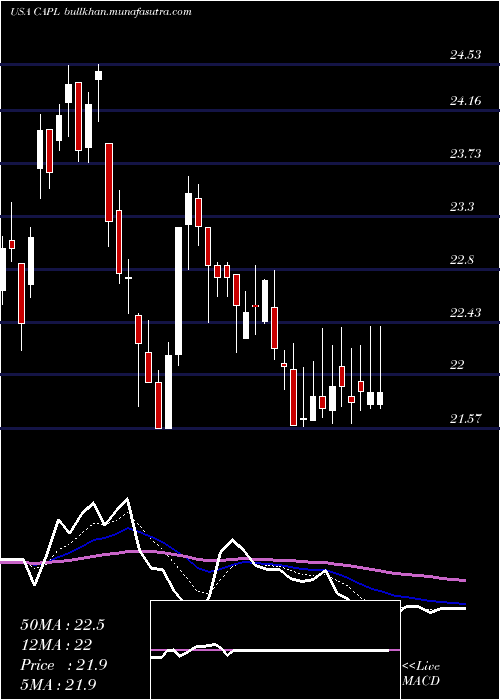The height and width of the screenshot is (700, 500).
Task: Click the 12MA : 22 reading
Action: tap(56, 644)
